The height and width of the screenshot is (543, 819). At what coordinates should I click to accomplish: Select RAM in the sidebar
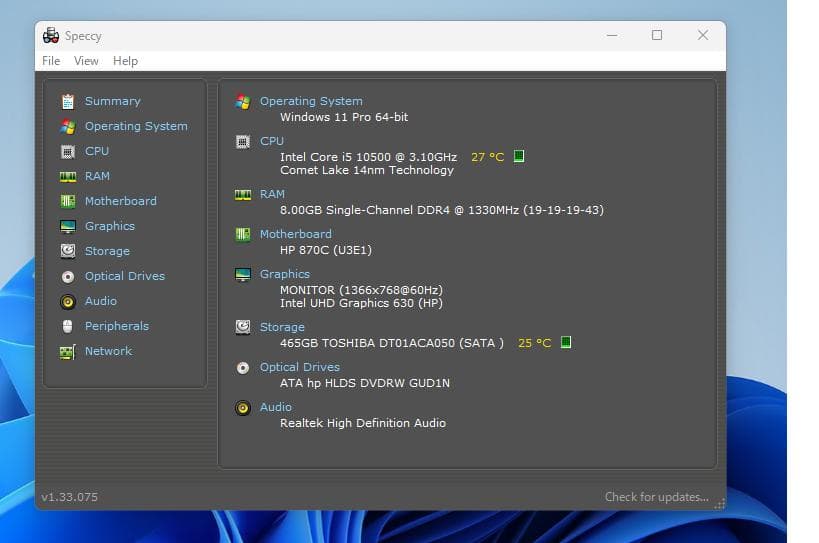tap(98, 176)
